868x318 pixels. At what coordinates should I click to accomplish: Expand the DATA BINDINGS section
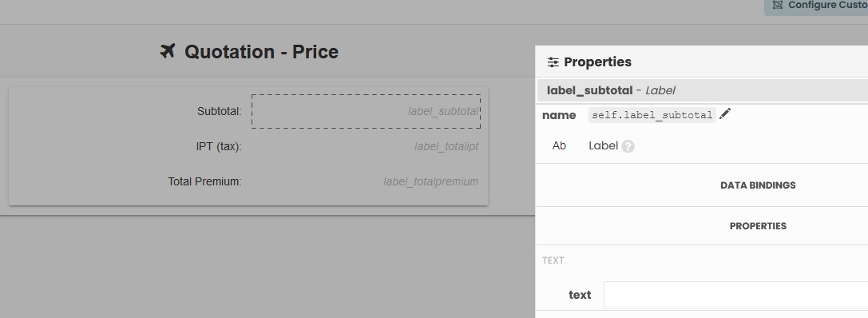tap(758, 185)
